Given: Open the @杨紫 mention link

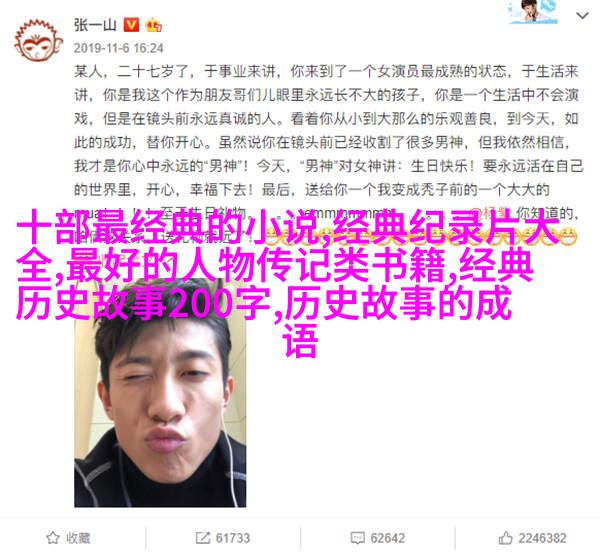Looking at the screenshot, I should tap(492, 213).
